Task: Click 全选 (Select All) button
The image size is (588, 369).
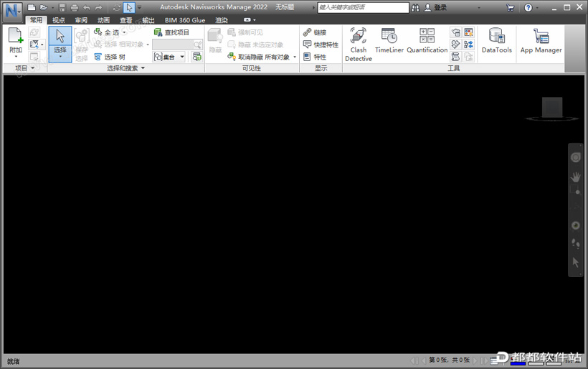Action: 107,32
